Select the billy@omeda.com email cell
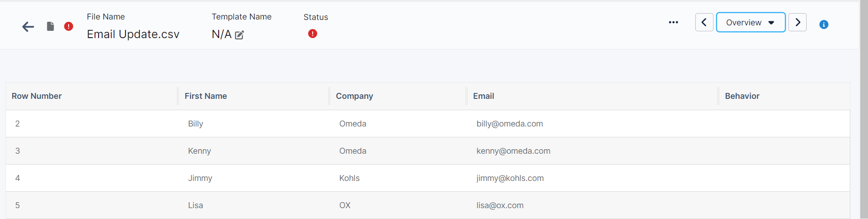This screenshot has width=868, height=219. (x=509, y=124)
